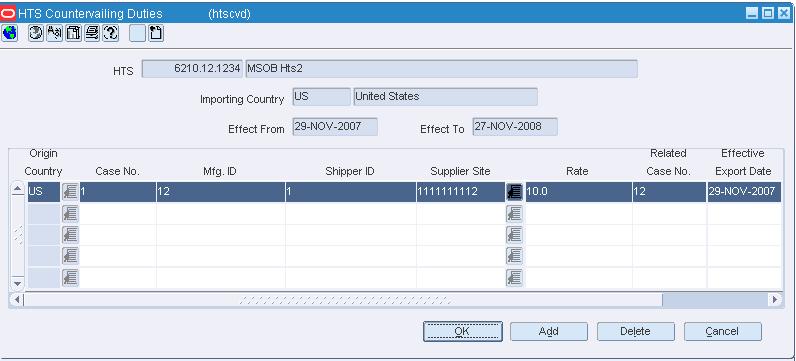The image size is (796, 361).
Task: Open help with the question mark icon
Action: pyautogui.click(x=111, y=33)
